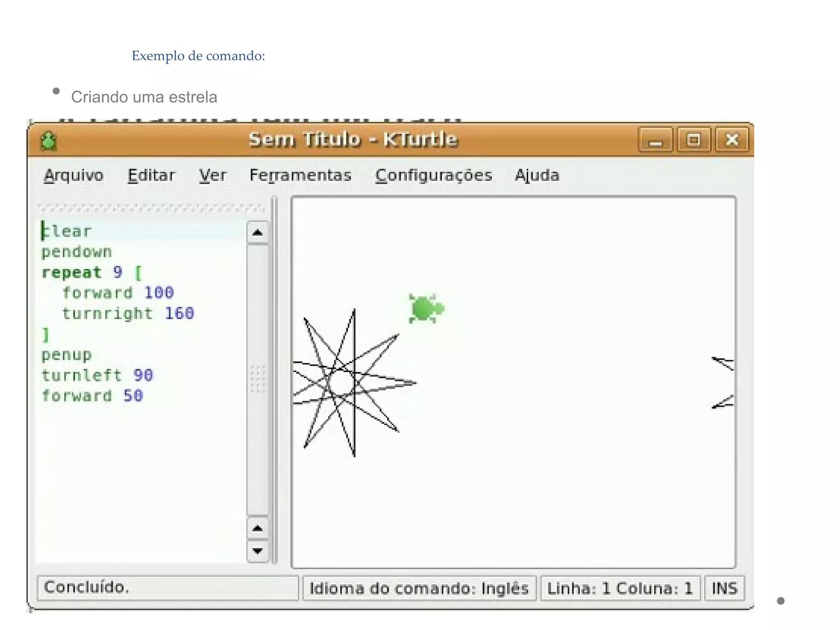
Task: Maximize the KTurtle window
Action: pyautogui.click(x=694, y=140)
